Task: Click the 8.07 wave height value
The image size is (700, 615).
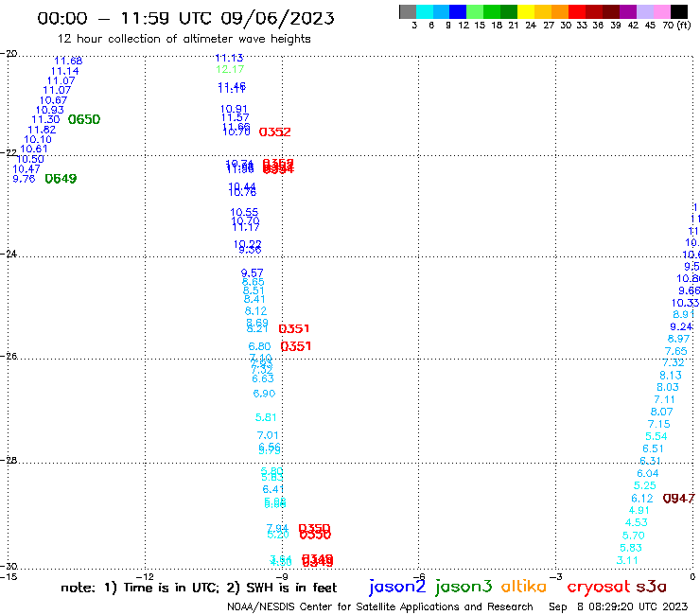Action: tap(661, 412)
